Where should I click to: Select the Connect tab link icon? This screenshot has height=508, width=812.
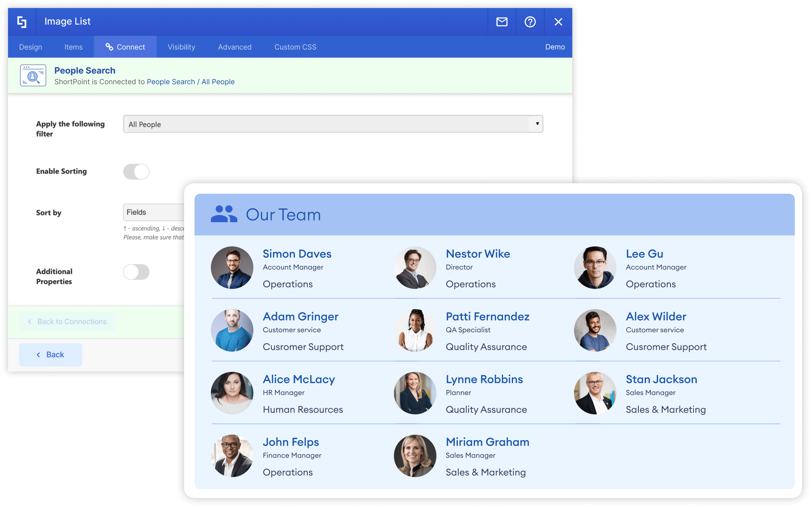click(109, 46)
